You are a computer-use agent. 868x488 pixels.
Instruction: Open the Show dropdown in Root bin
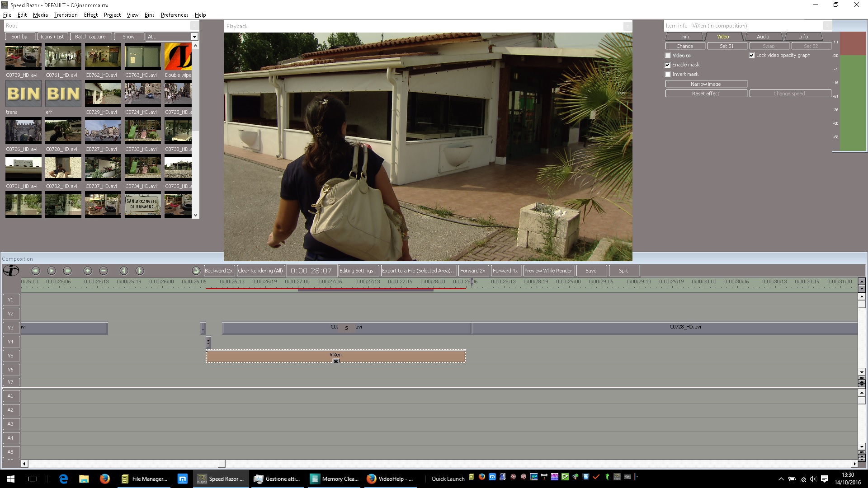point(128,37)
